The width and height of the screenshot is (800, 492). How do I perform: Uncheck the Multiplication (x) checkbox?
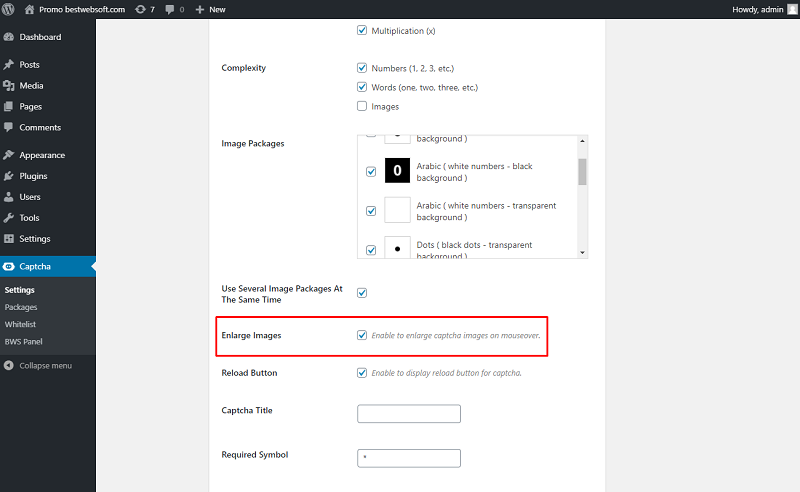pyautogui.click(x=362, y=30)
